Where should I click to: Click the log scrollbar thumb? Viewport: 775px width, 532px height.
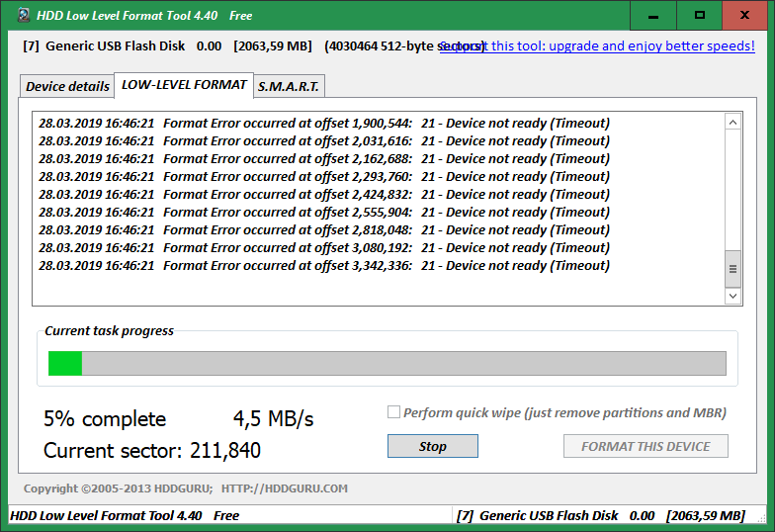pos(733,269)
